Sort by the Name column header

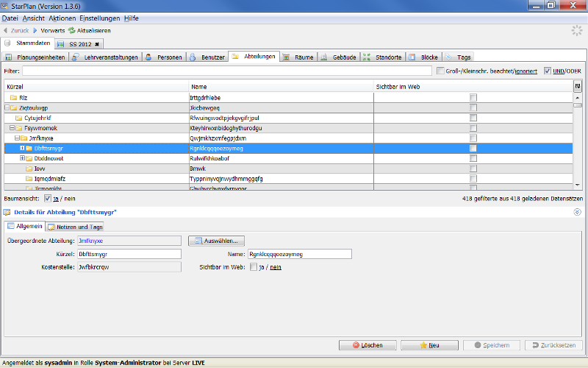282,87
